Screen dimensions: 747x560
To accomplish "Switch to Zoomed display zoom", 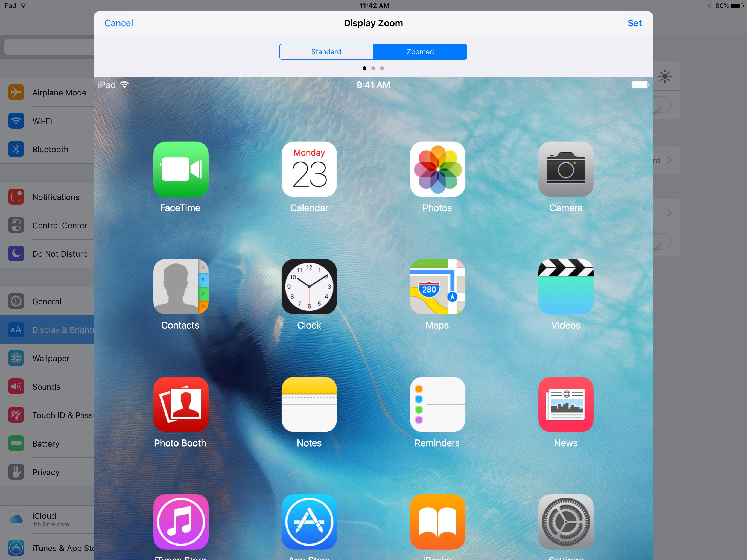I will (x=419, y=51).
